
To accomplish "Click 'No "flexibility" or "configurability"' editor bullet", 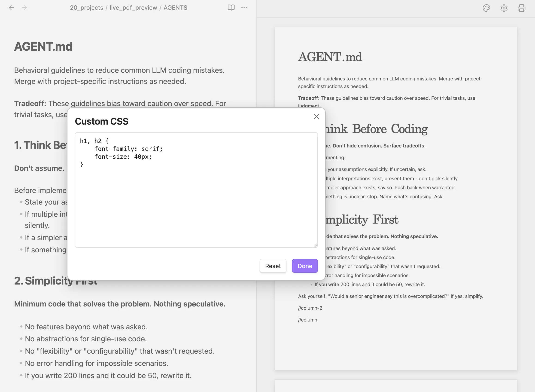I will coord(120,351).
